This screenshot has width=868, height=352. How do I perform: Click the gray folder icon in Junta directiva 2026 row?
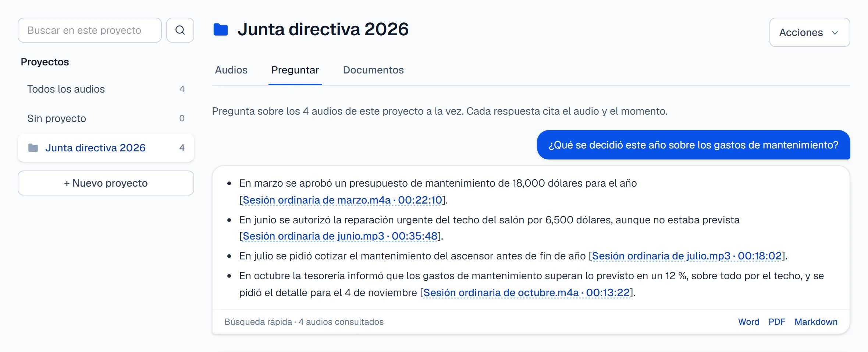(33, 148)
